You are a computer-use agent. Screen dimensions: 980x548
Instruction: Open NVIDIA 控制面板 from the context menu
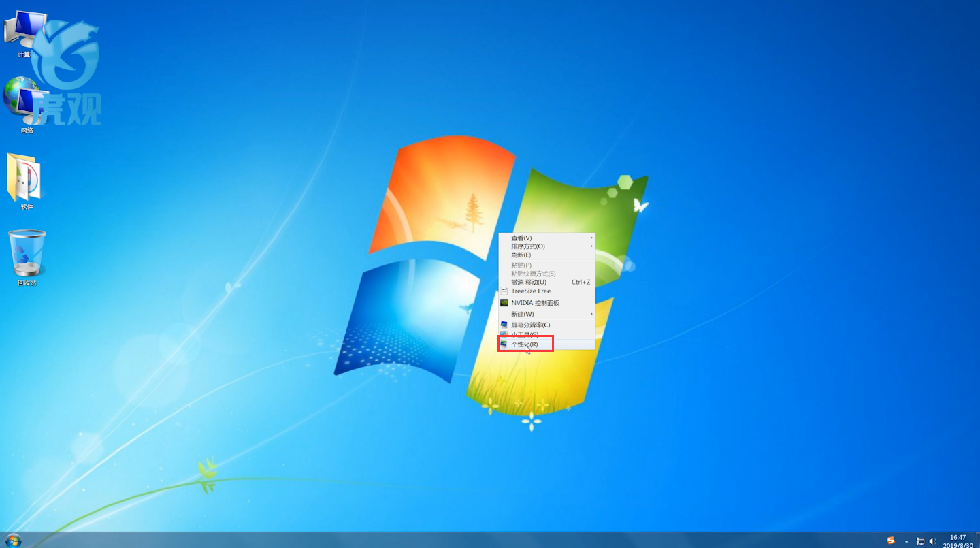547,302
